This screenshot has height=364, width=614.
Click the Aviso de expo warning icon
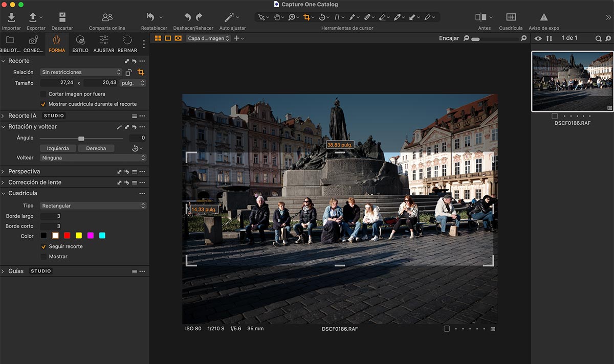pyautogui.click(x=543, y=18)
